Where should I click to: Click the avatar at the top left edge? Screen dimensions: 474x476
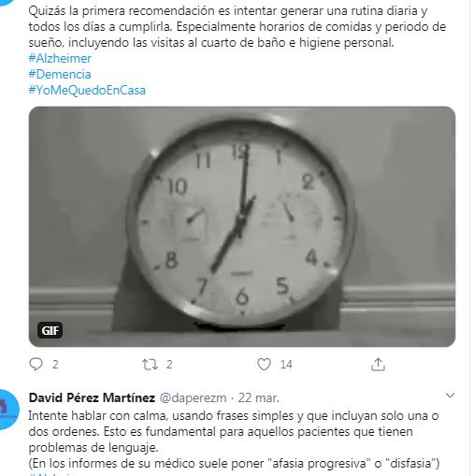pyautogui.click(x=3, y=1)
